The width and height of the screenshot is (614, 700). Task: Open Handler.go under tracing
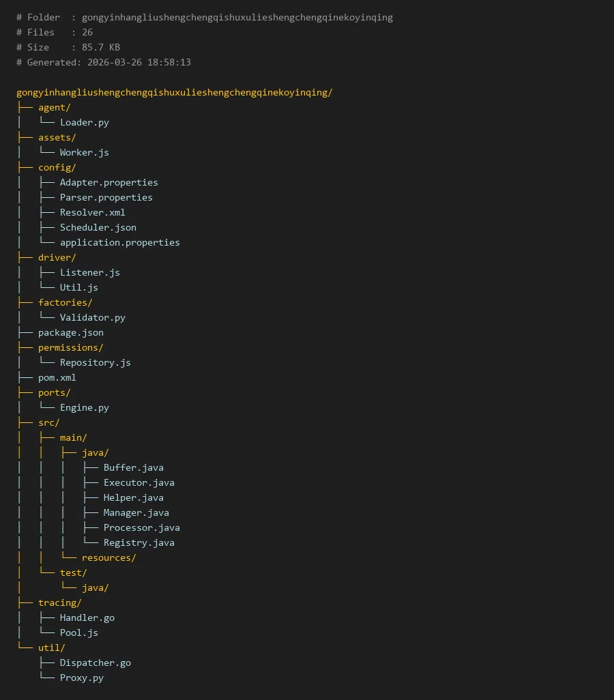87,617
